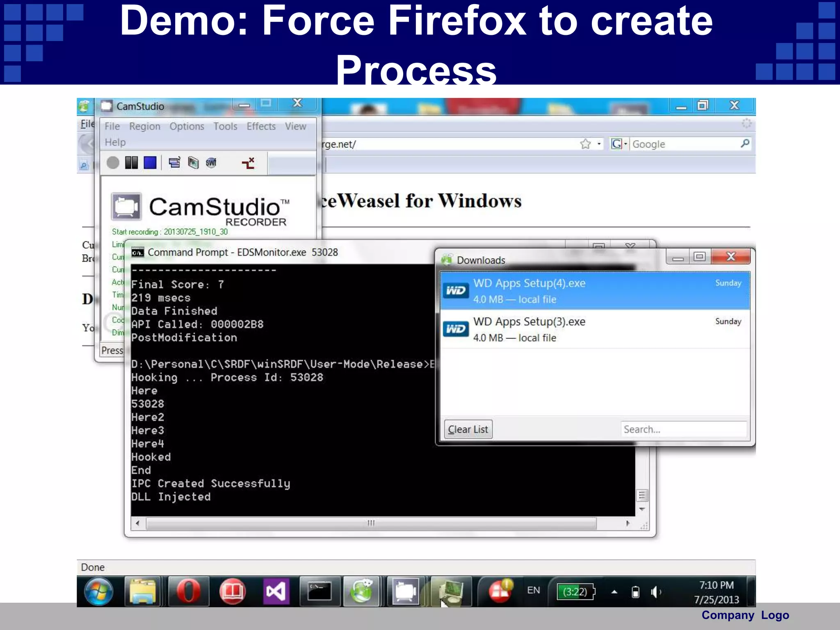
Task: Click Command Prompt scroll left arrow
Action: pyautogui.click(x=137, y=523)
